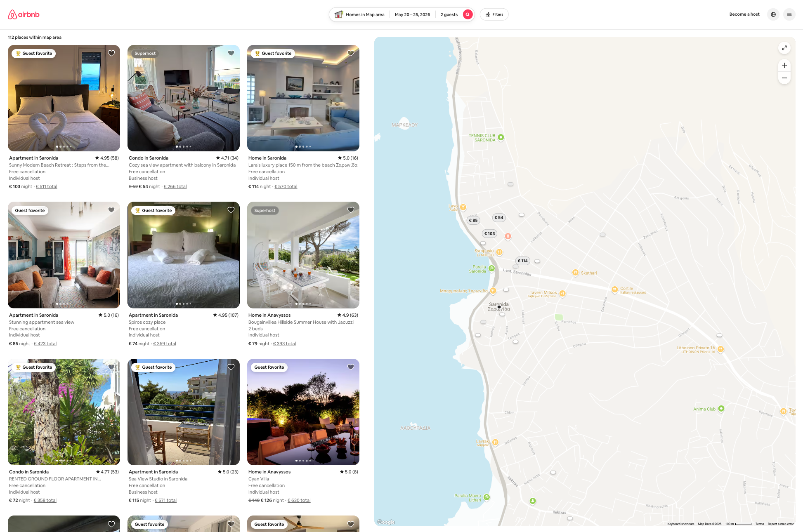Zoom out on the map
The height and width of the screenshot is (532, 803).
click(x=784, y=78)
